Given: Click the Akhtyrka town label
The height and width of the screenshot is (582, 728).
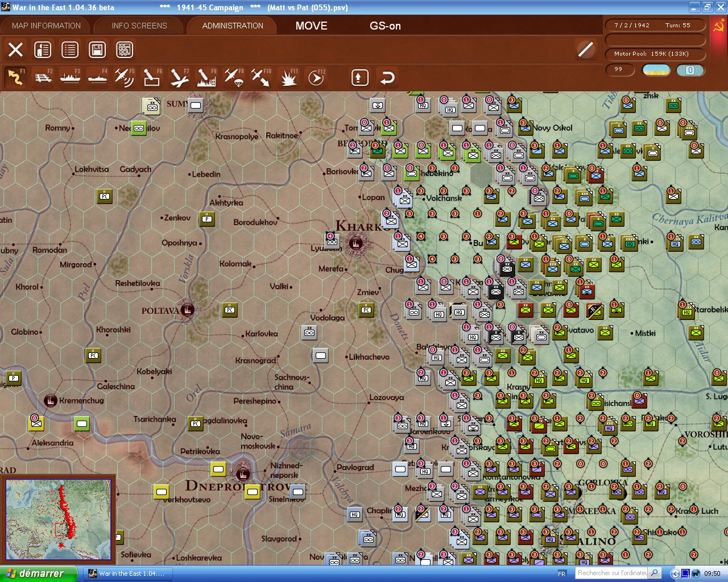Looking at the screenshot, I should click(226, 202).
